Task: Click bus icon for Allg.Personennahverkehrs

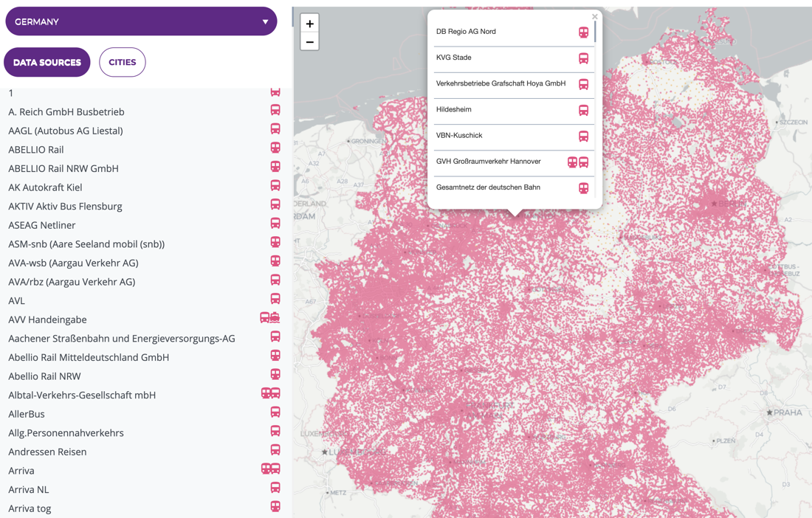Action: click(275, 430)
